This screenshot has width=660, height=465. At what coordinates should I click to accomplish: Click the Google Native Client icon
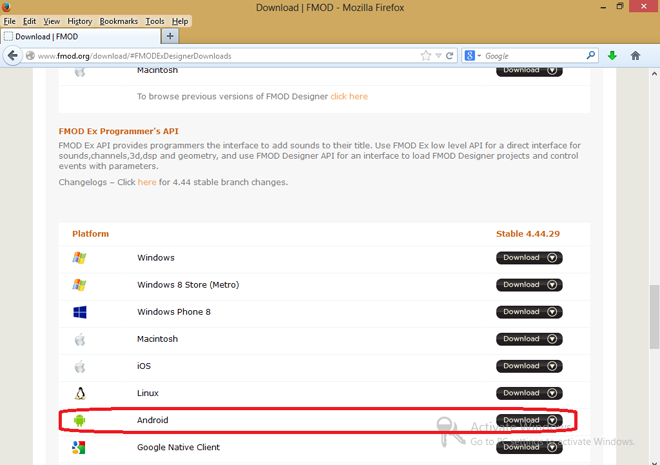(79, 447)
